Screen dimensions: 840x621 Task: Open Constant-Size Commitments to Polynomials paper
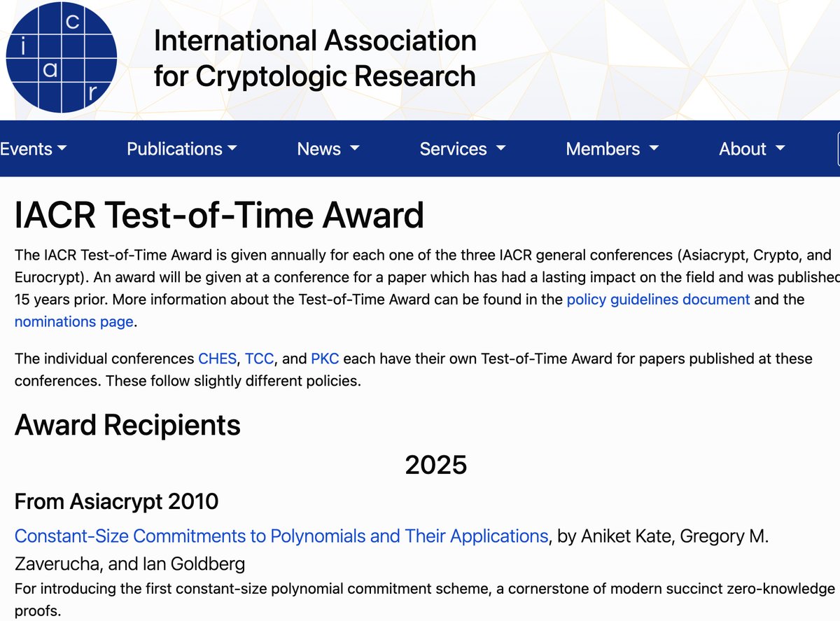tap(281, 536)
